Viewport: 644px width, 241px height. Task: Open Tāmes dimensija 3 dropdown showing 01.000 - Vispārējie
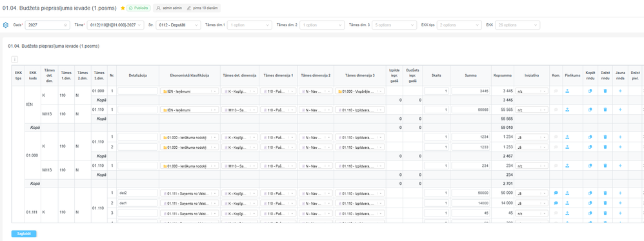tap(360, 91)
